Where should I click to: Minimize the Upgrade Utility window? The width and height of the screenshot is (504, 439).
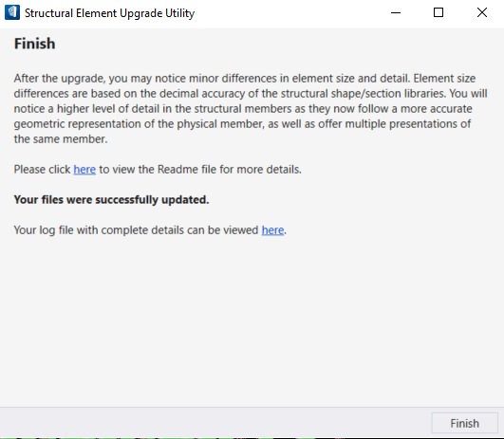[396, 13]
